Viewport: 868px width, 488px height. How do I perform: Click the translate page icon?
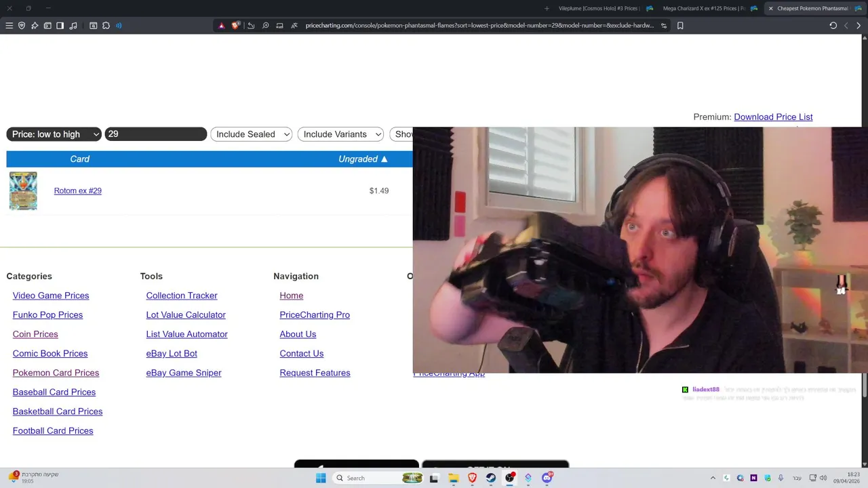[x=294, y=26]
